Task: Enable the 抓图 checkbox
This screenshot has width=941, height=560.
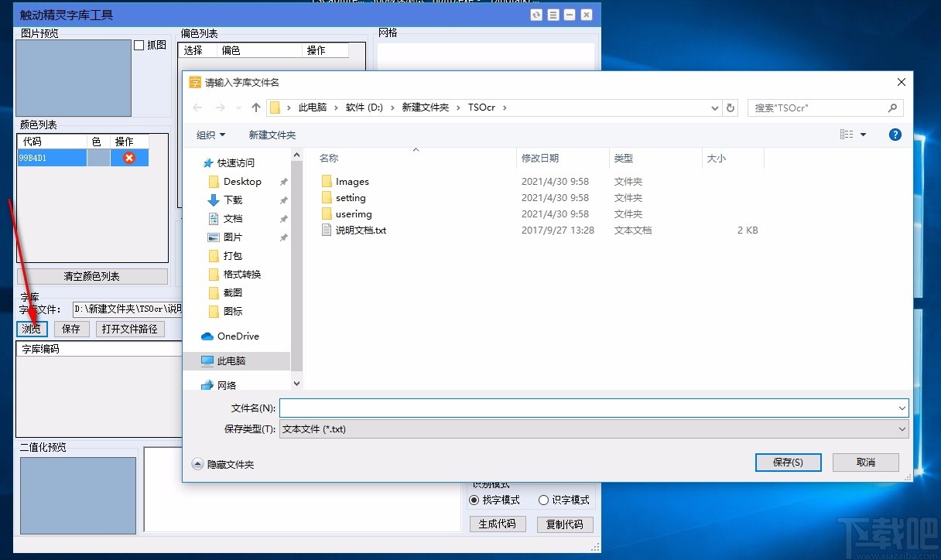Action: point(137,44)
